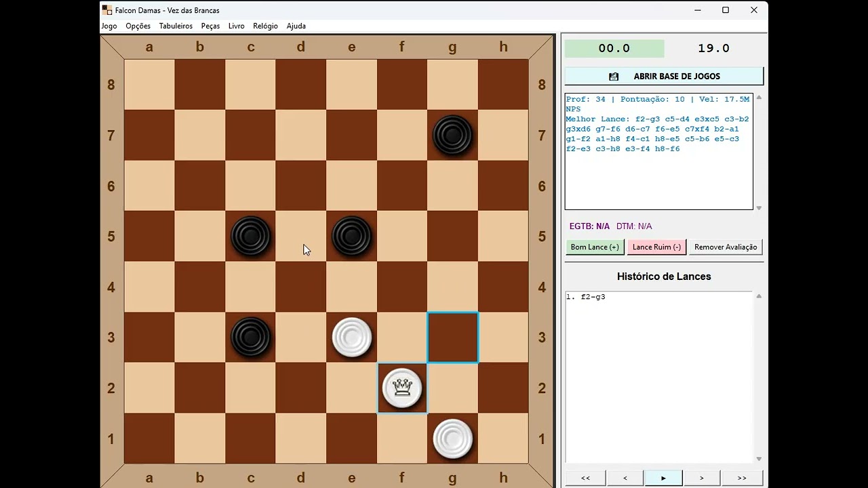This screenshot has height=488, width=868.
Task: Click the engine analysis up scroll arrow
Action: pos(759,98)
